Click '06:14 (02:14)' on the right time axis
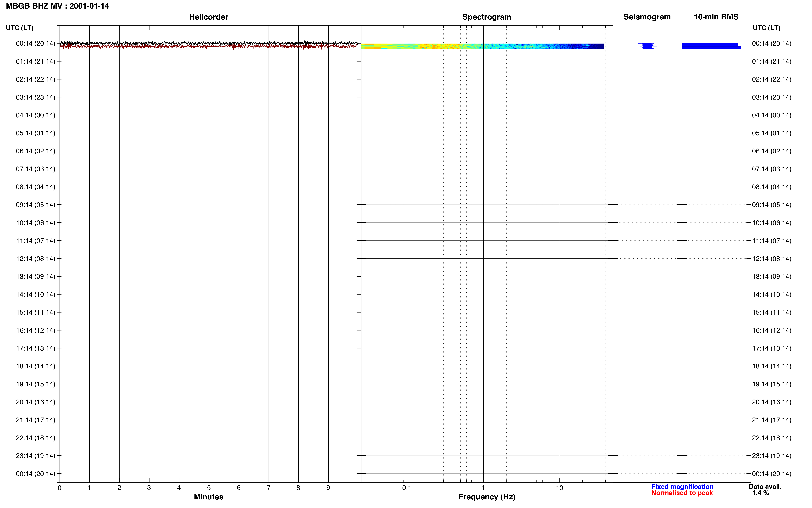 [x=772, y=151]
